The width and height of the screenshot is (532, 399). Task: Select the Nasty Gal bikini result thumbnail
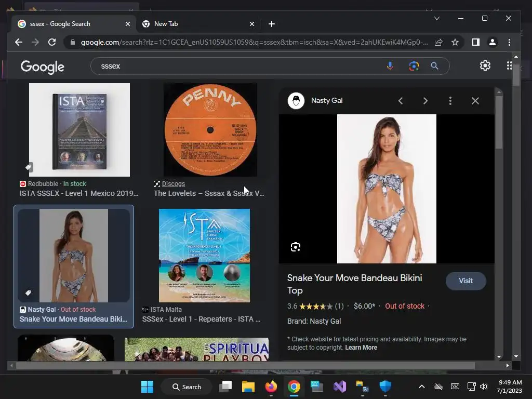(74, 256)
